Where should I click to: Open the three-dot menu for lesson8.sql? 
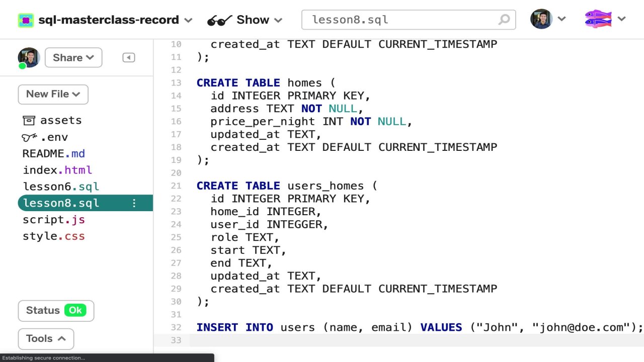[134, 203]
